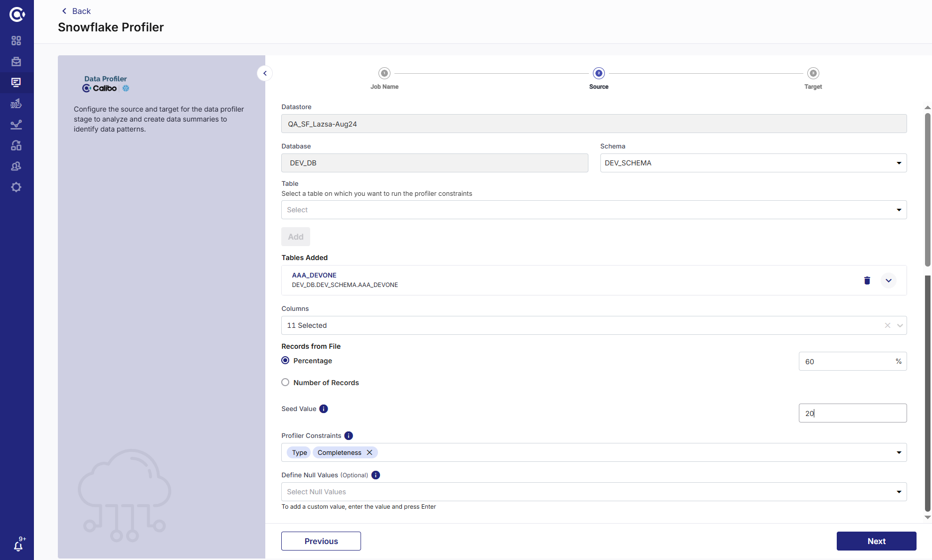Click the Profiler Constraints info icon

coord(349,436)
